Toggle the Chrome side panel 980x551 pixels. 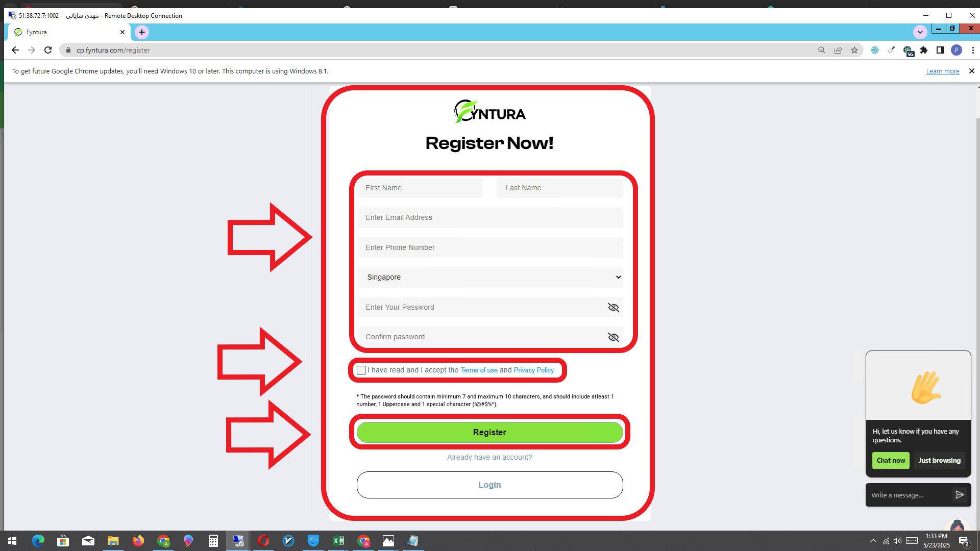tap(940, 50)
